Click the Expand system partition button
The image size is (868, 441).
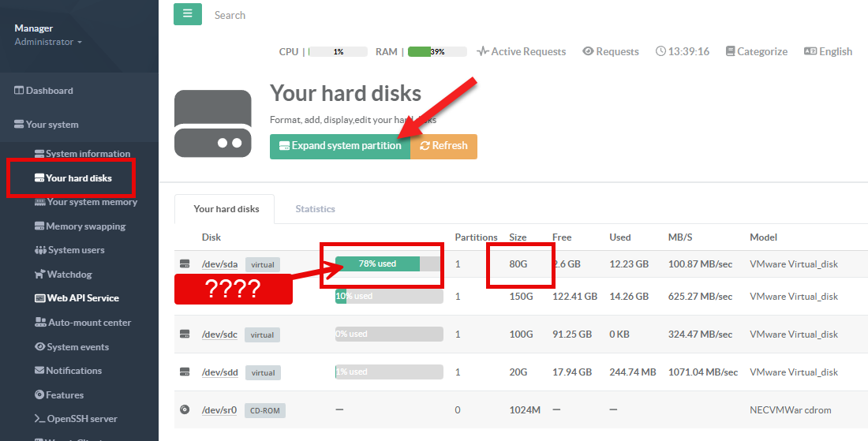click(339, 146)
